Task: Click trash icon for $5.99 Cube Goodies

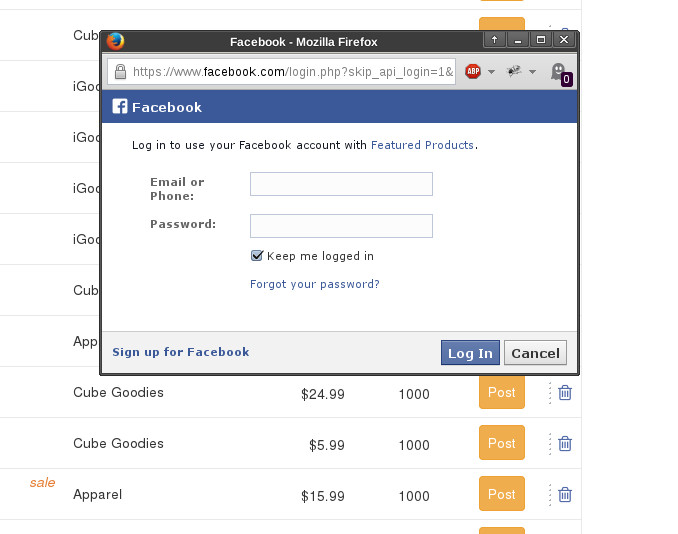Action: coord(565,444)
